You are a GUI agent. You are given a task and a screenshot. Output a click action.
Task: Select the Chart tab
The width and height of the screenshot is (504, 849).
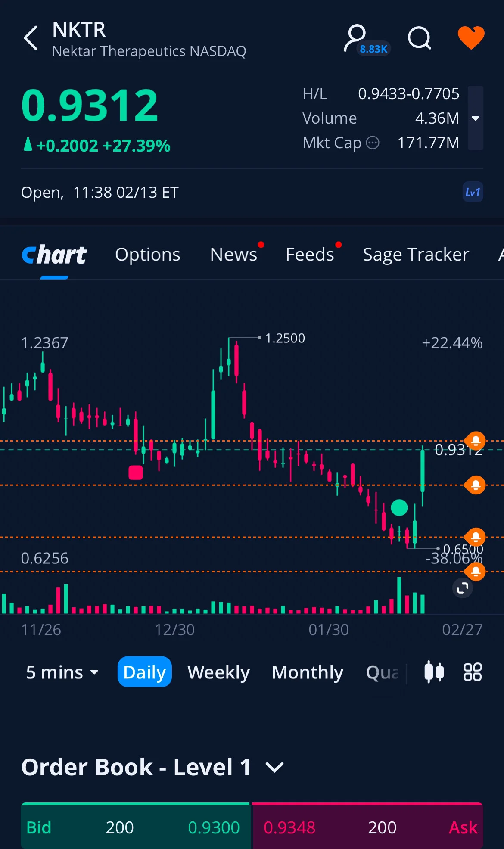(x=54, y=255)
